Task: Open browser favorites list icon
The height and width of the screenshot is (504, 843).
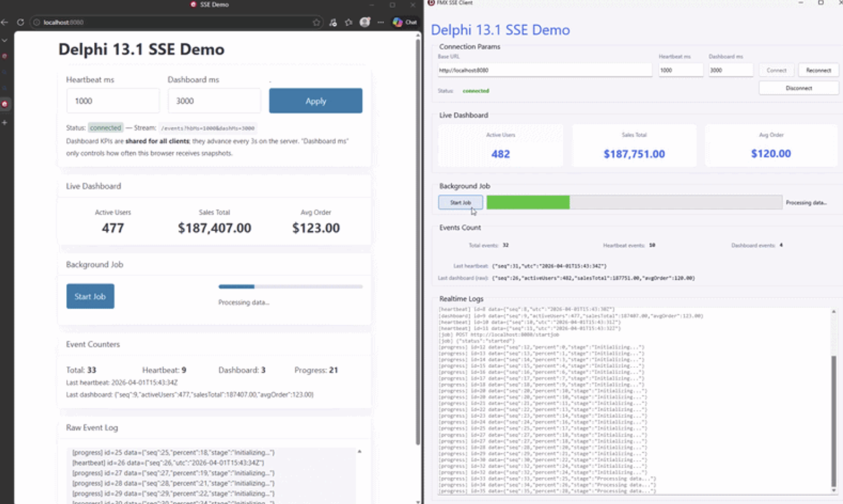Action: [x=349, y=22]
